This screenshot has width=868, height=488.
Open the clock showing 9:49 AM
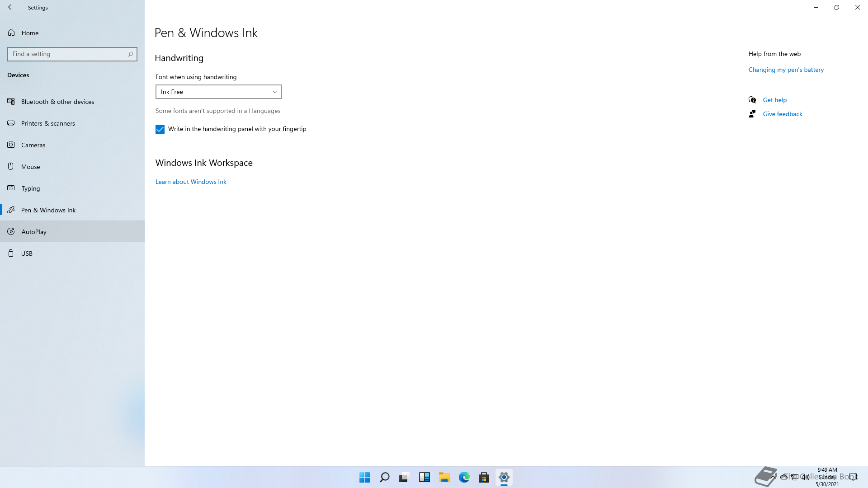click(827, 477)
